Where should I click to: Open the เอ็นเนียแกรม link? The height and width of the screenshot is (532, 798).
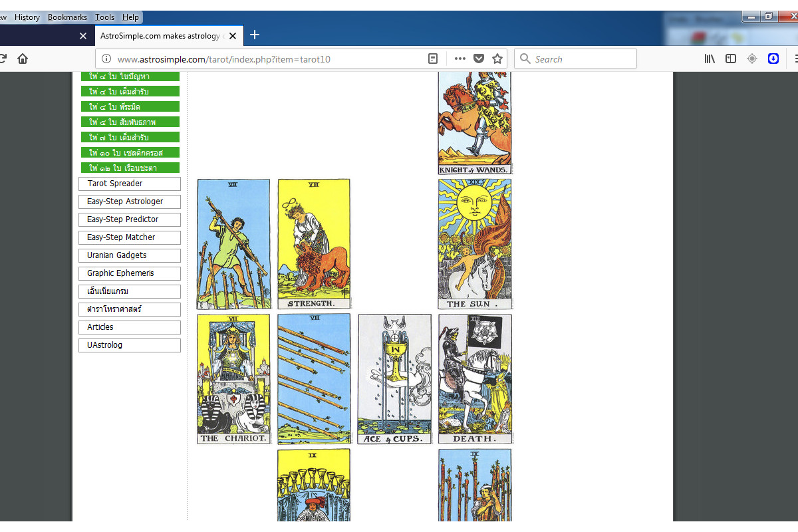[x=130, y=291]
